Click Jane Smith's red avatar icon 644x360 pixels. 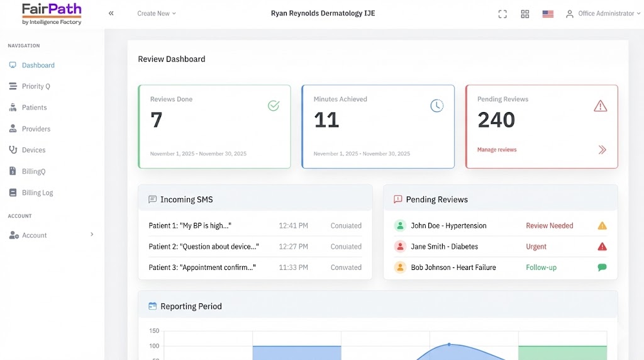pyautogui.click(x=400, y=247)
